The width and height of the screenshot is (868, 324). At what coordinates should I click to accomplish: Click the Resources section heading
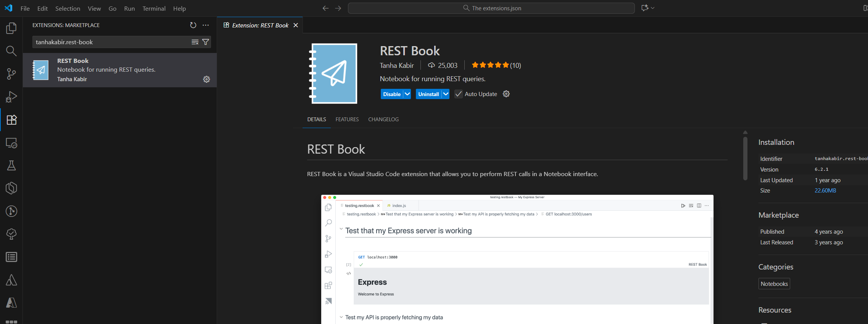point(775,310)
